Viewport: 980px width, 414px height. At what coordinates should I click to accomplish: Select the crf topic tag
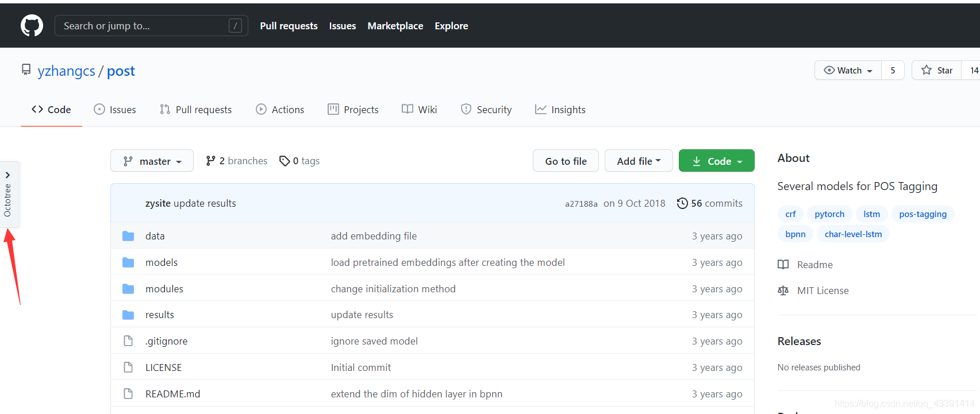[x=790, y=214]
